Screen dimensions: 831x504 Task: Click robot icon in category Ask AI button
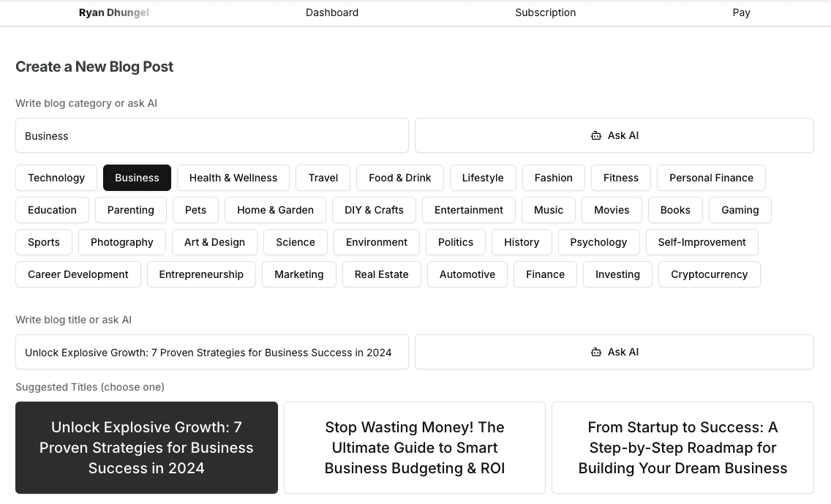point(595,135)
